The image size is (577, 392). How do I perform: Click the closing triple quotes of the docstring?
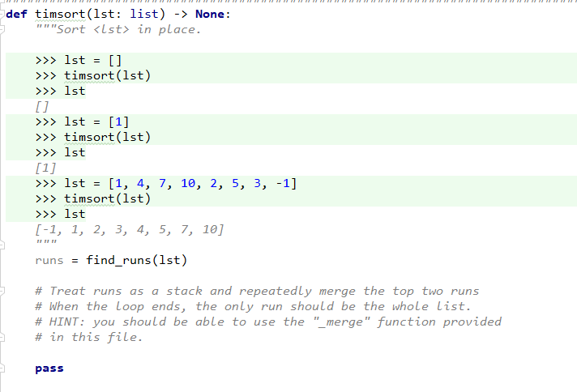tap(46, 242)
